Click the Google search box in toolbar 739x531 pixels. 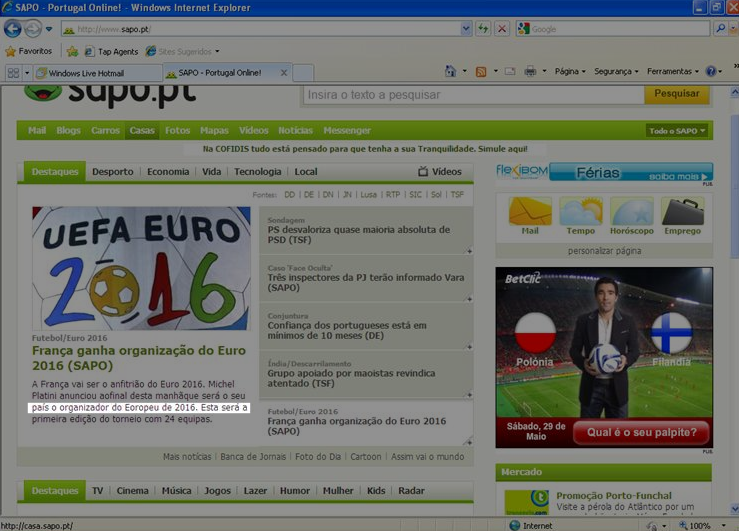pyautogui.click(x=613, y=29)
